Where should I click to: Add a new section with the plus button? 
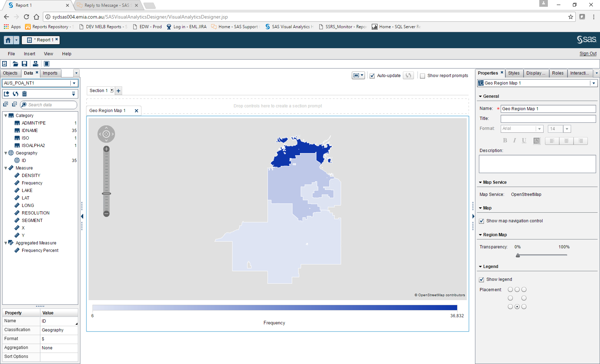point(118,90)
